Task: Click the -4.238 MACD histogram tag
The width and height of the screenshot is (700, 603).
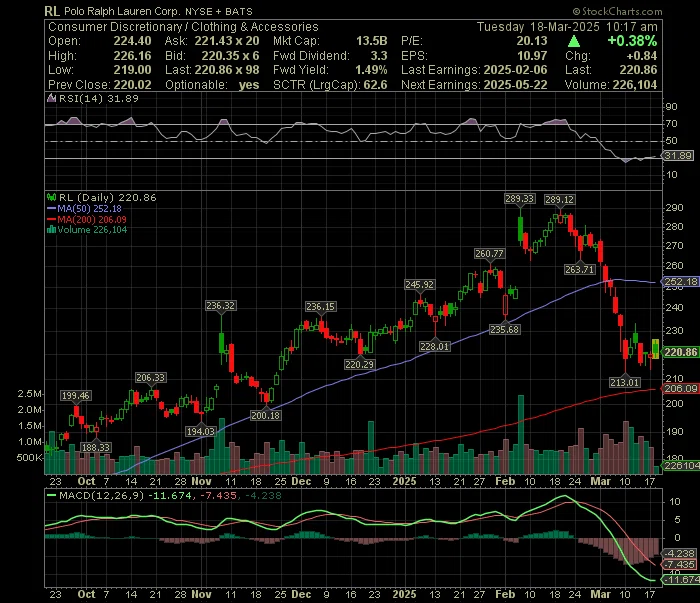Action: point(679,553)
